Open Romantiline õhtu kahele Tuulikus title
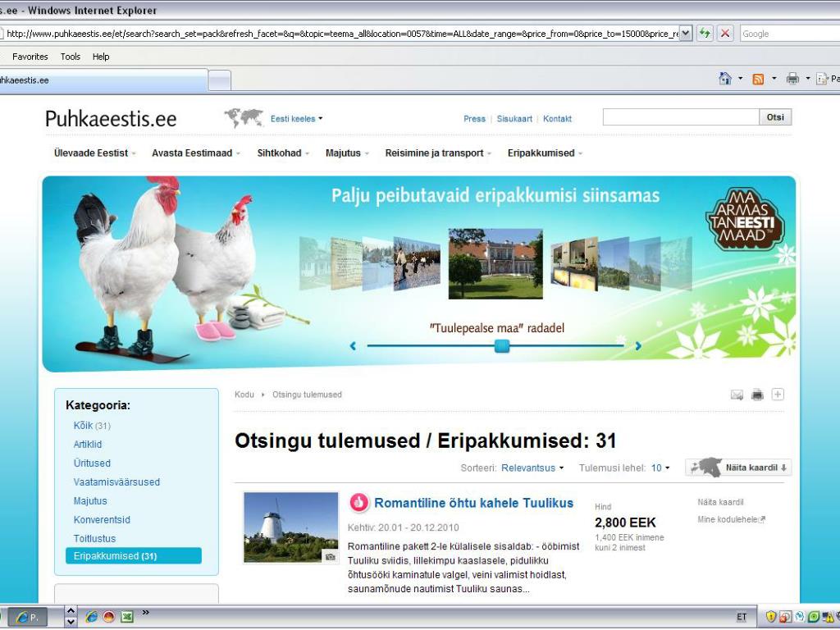The width and height of the screenshot is (840, 630). coord(473,503)
